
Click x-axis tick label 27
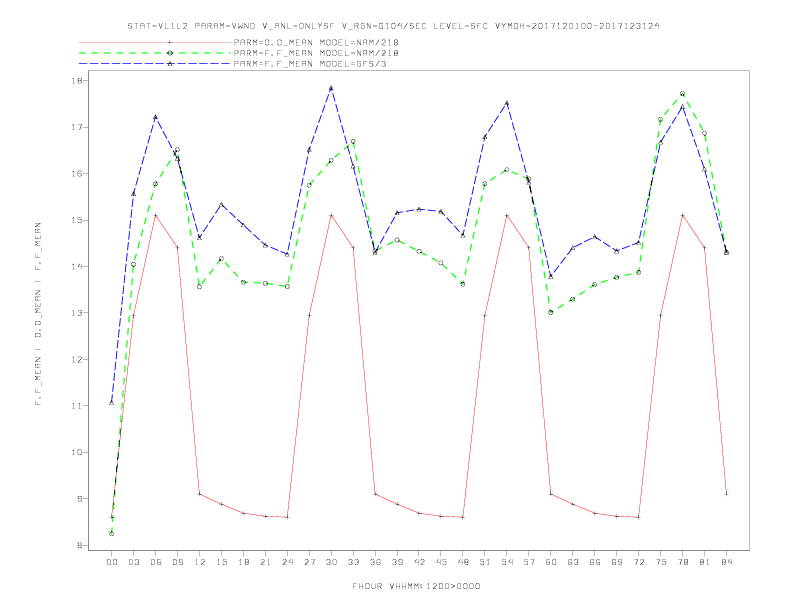(x=309, y=562)
